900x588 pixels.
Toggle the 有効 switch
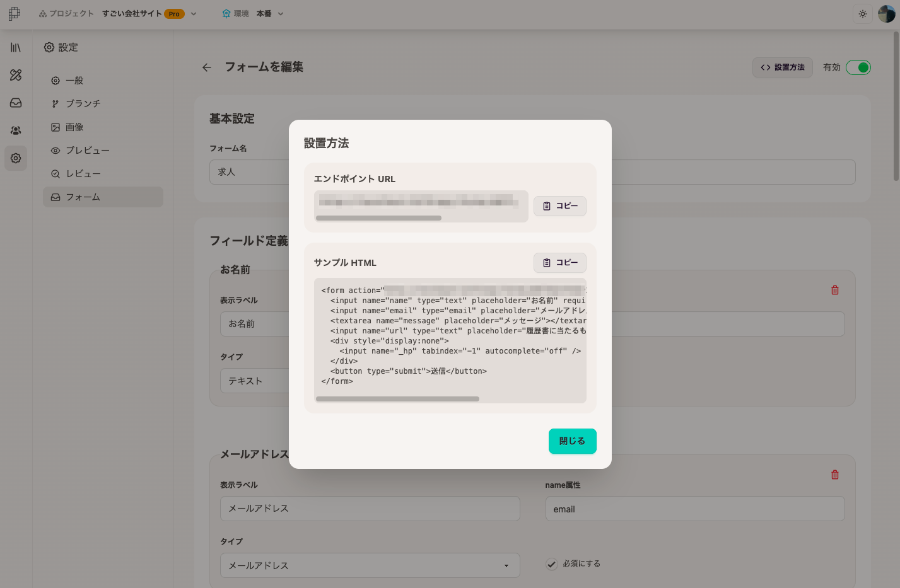[x=858, y=67]
